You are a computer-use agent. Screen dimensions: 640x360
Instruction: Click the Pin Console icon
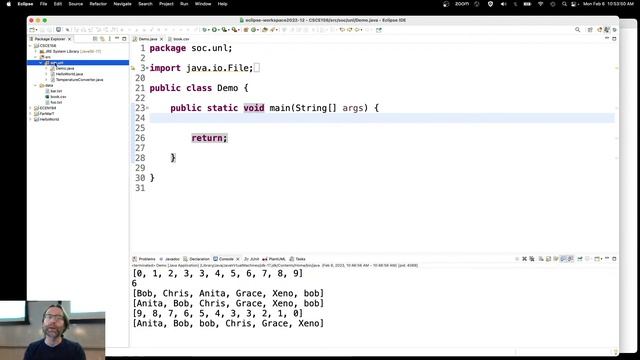point(580,259)
